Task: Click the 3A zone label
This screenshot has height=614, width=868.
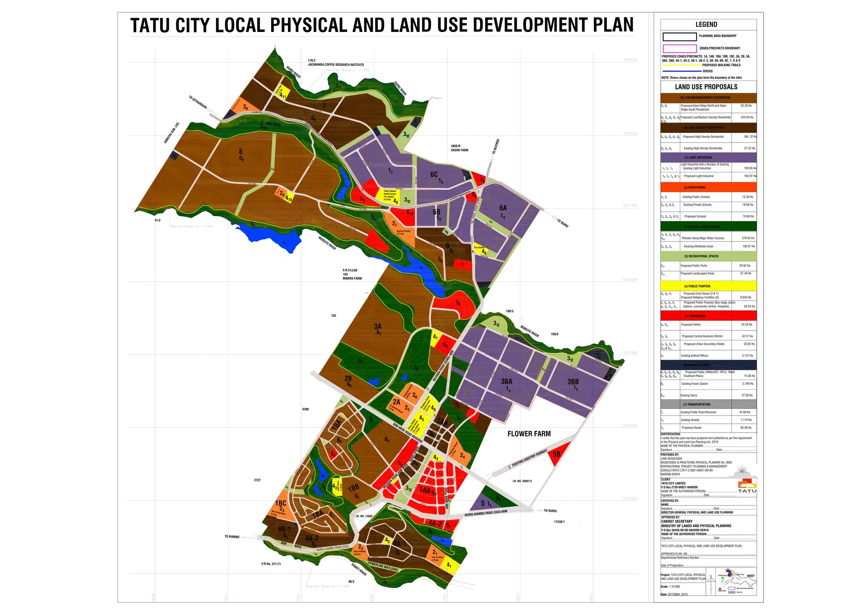Action: pos(378,326)
